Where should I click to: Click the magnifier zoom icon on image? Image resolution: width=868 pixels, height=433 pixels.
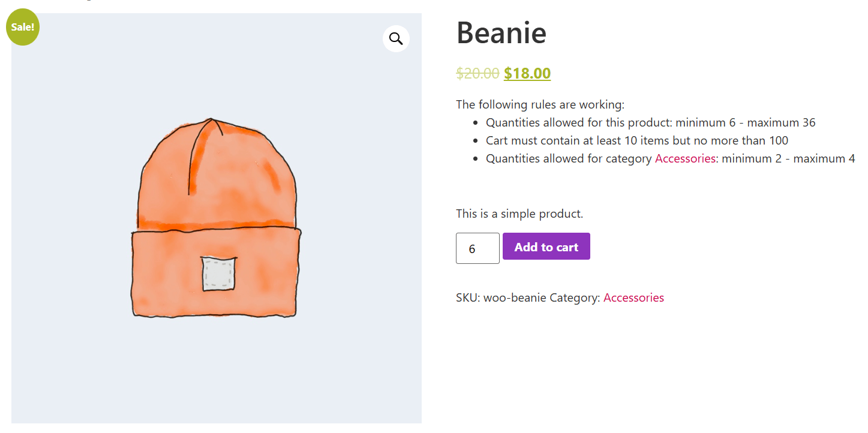click(x=396, y=39)
